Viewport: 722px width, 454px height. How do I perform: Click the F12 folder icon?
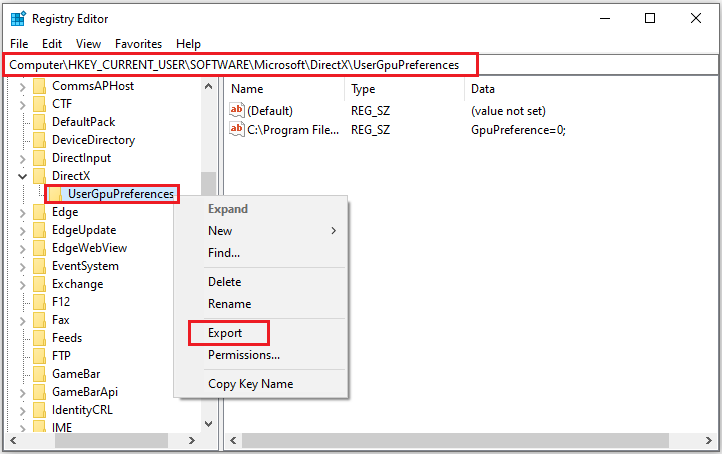[40, 302]
